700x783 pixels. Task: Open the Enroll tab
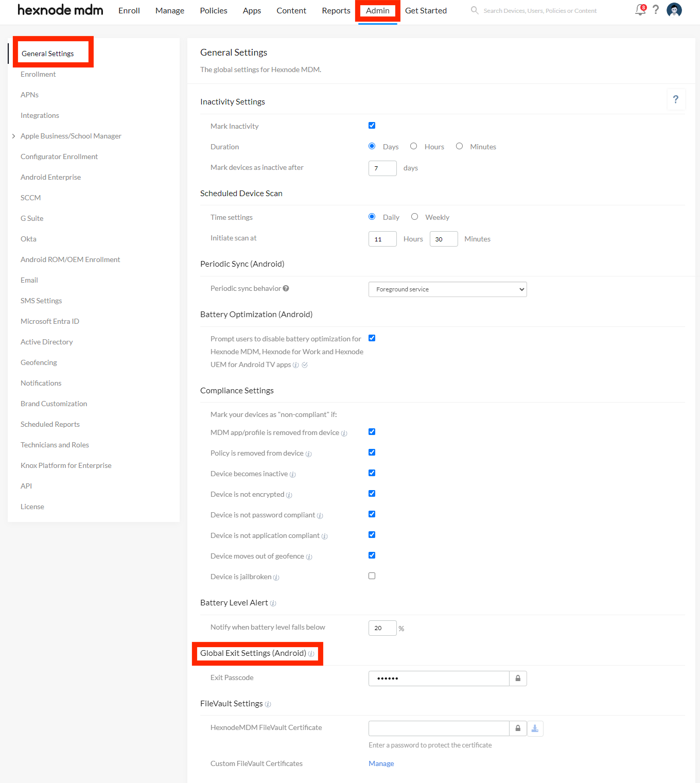coord(129,10)
